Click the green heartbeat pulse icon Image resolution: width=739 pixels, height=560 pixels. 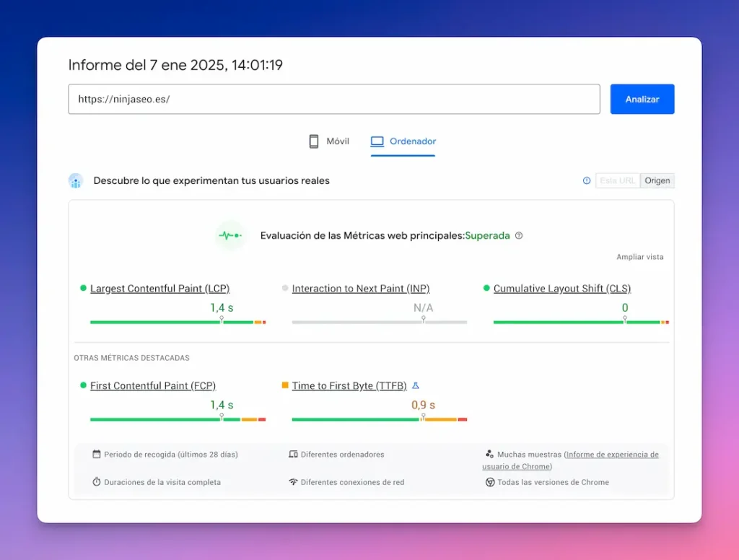[x=229, y=235]
